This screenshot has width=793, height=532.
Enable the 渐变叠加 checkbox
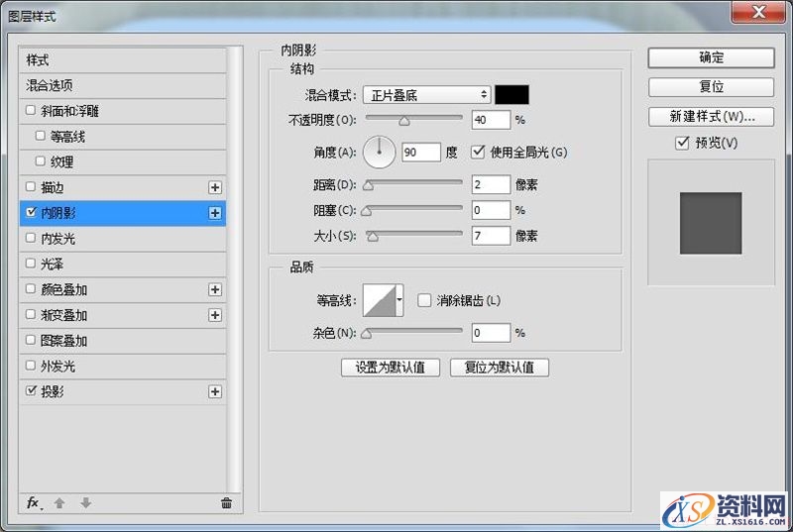pyautogui.click(x=31, y=314)
